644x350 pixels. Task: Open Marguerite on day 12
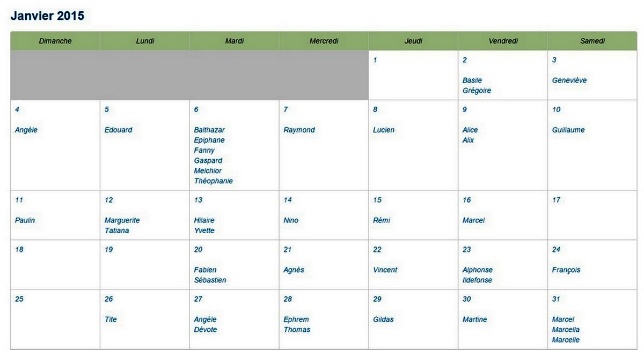pos(122,220)
